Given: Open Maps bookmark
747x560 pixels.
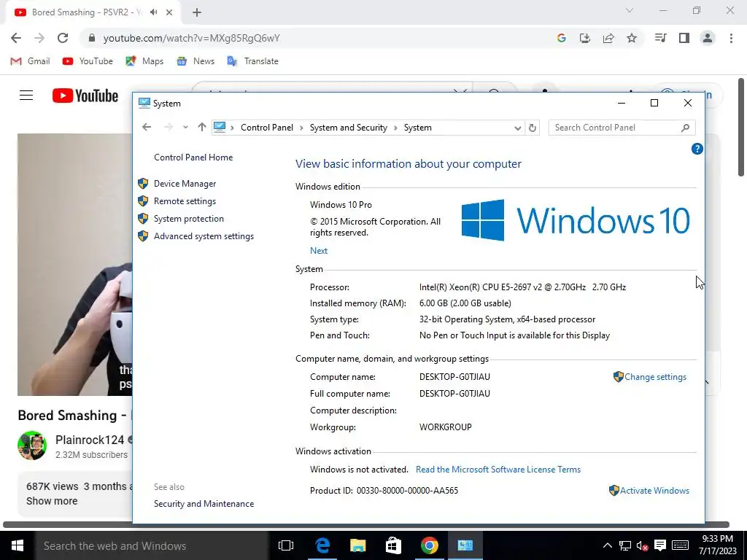Looking at the screenshot, I should pos(145,61).
